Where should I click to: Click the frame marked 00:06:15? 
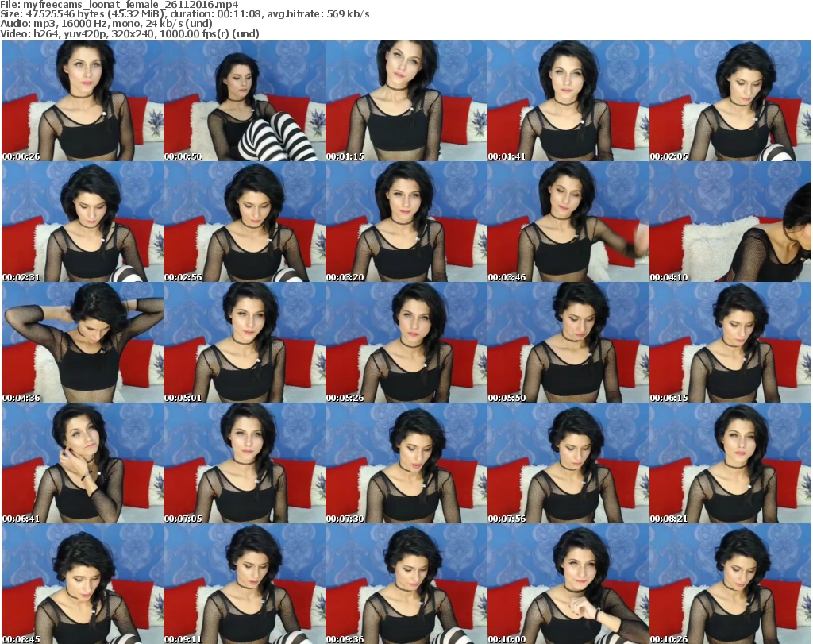730,342
